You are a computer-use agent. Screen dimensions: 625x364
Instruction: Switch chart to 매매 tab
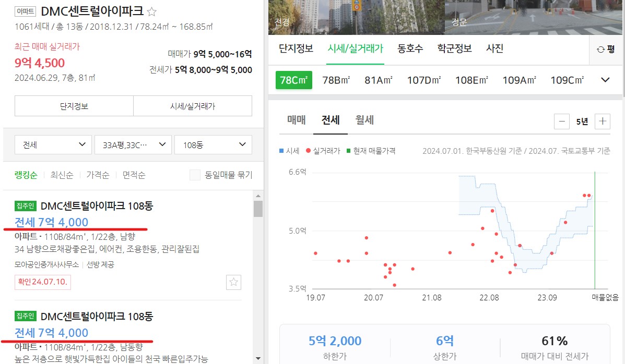point(297,120)
